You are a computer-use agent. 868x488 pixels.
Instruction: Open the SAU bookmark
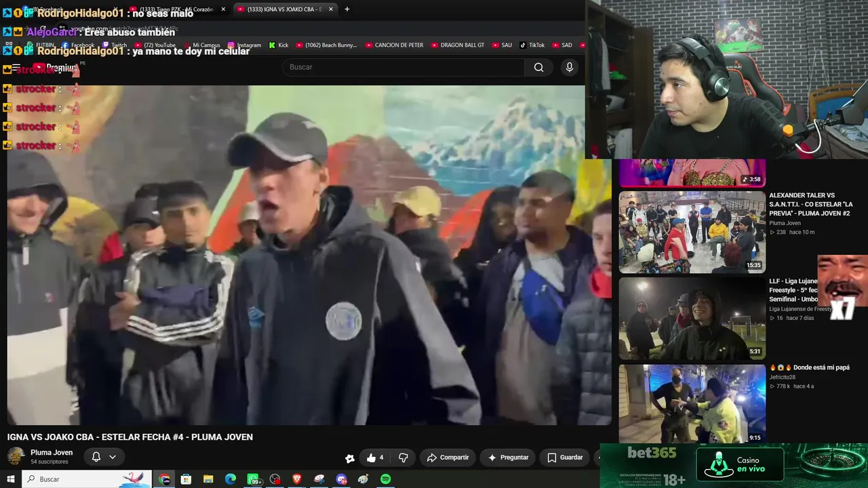502,45
